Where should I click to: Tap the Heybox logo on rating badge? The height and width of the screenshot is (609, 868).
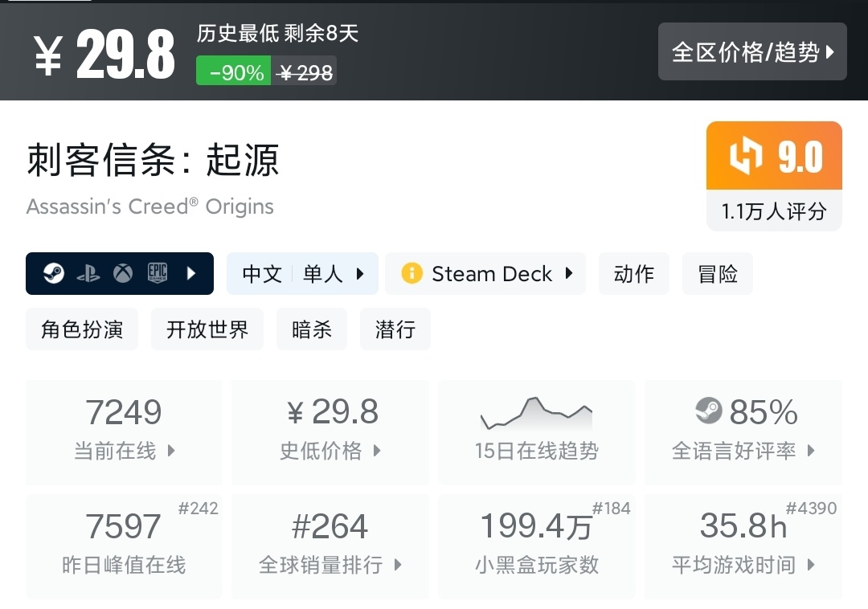(744, 156)
